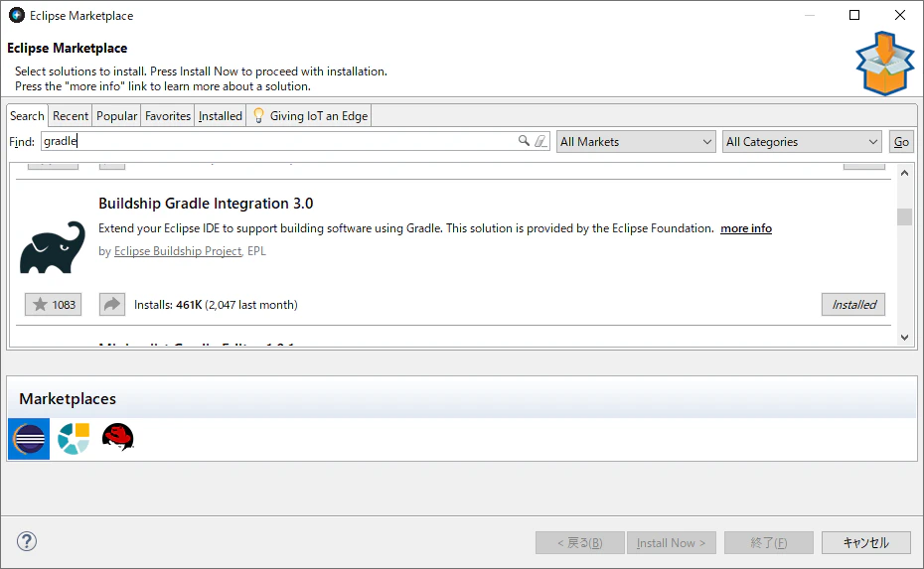924x569 pixels.
Task: Click the EPL license text
Action: [x=257, y=251]
